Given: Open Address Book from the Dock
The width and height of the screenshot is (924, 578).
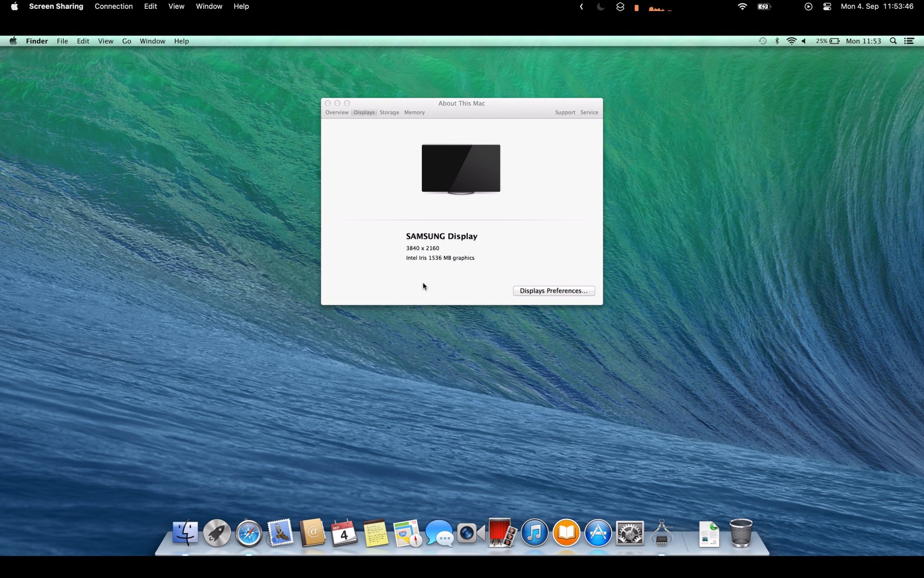Looking at the screenshot, I should pyautogui.click(x=313, y=533).
